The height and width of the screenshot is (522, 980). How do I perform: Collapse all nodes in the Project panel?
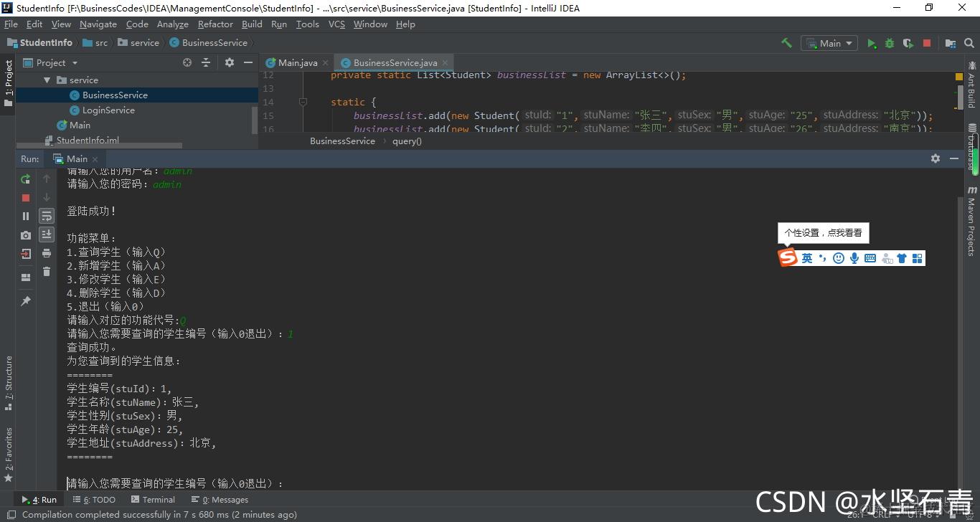point(206,62)
